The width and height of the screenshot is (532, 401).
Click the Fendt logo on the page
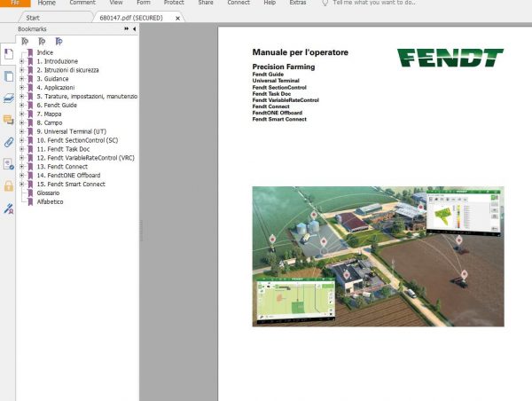click(450, 58)
